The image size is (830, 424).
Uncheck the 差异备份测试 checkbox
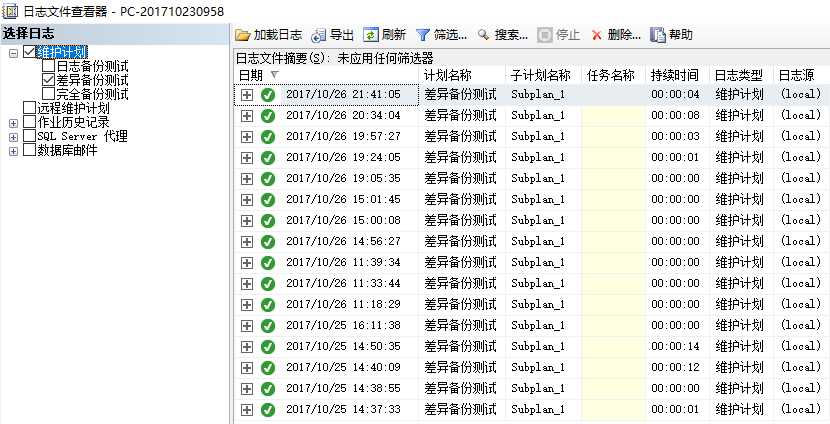48,80
